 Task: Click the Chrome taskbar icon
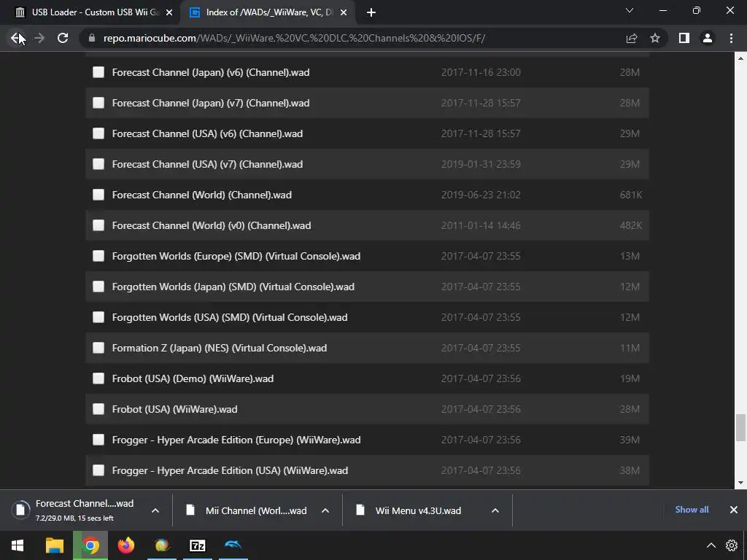click(x=90, y=545)
